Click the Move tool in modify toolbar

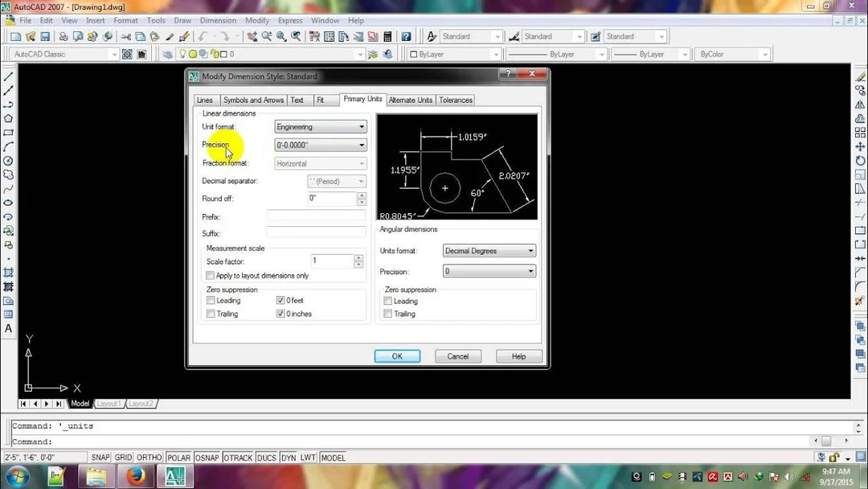[860, 146]
